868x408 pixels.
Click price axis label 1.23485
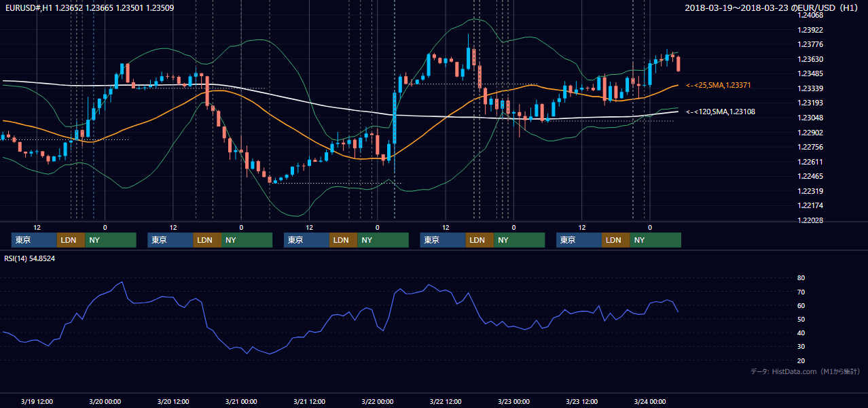pyautogui.click(x=811, y=73)
